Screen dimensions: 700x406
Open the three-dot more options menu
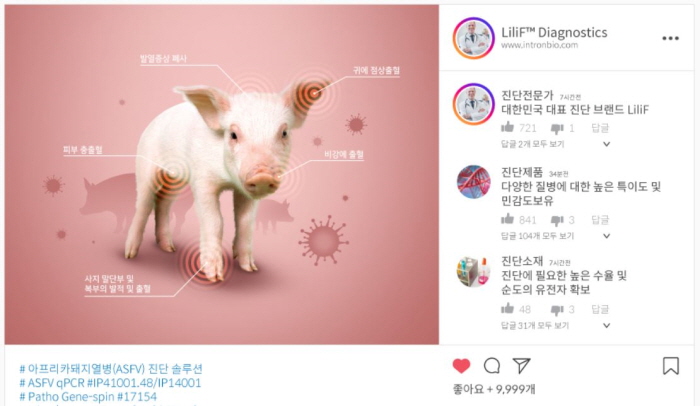670,38
